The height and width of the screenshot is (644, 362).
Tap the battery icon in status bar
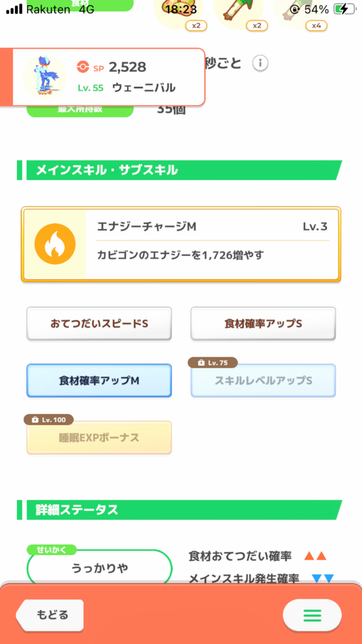[x=344, y=9]
